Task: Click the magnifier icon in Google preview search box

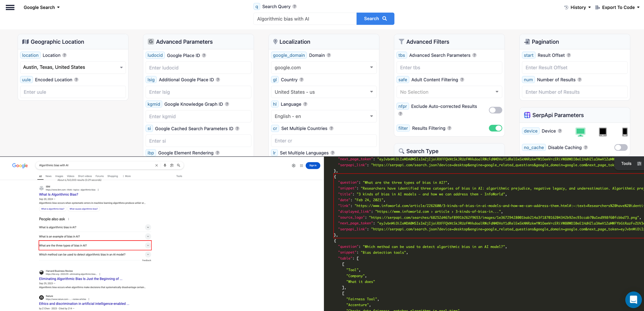Action: pos(178,165)
